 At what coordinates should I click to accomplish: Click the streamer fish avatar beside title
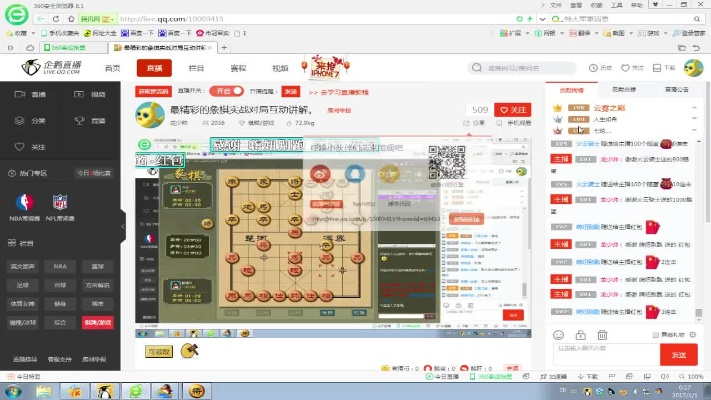(150, 115)
